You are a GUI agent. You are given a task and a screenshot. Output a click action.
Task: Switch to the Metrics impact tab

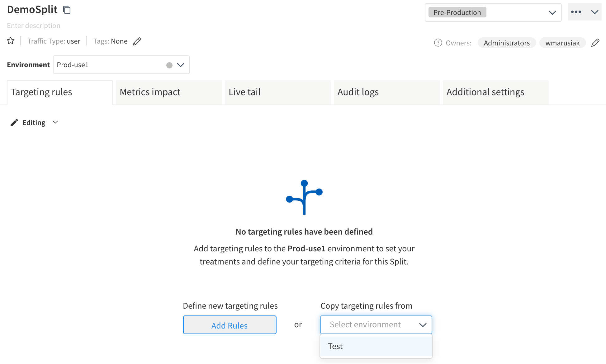[150, 92]
